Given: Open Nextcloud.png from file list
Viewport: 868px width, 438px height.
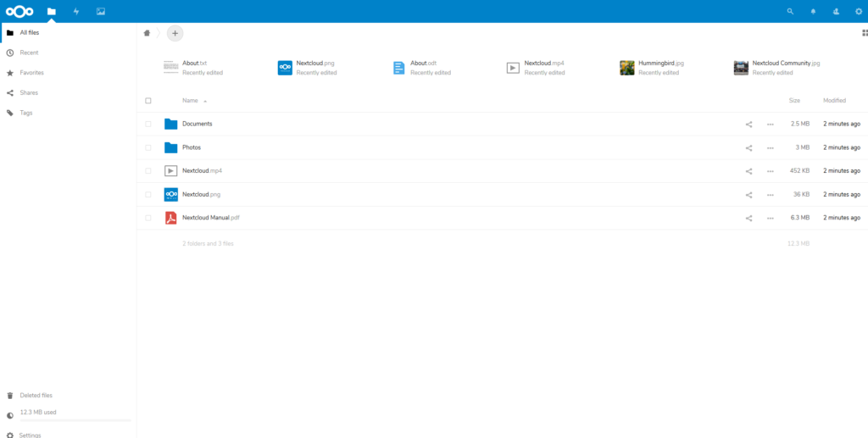Looking at the screenshot, I should [x=202, y=195].
